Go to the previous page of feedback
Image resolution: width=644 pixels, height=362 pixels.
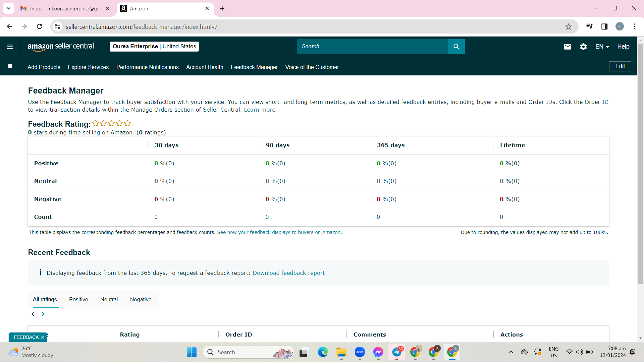click(33, 314)
